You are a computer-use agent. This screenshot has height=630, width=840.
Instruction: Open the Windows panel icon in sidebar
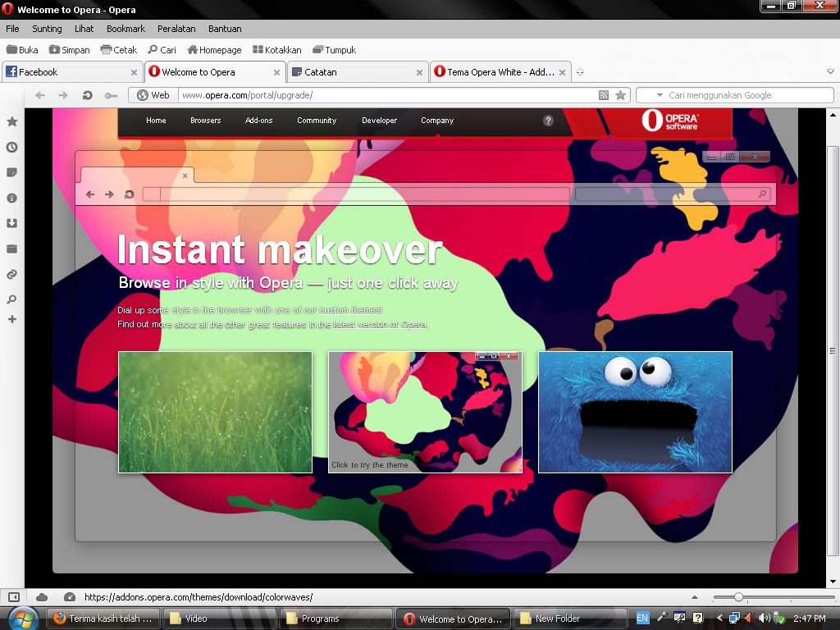pyautogui.click(x=11, y=249)
